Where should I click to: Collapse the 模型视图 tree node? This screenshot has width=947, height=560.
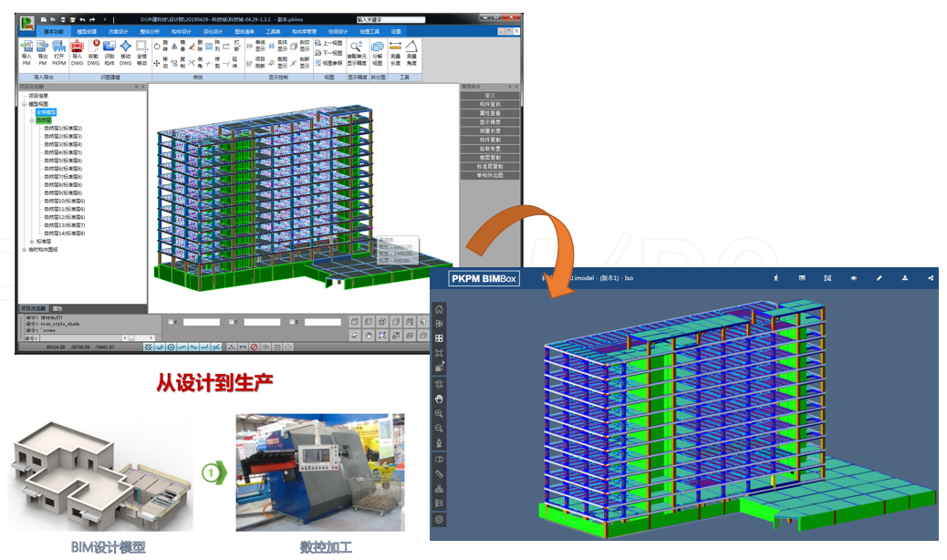pos(24,104)
